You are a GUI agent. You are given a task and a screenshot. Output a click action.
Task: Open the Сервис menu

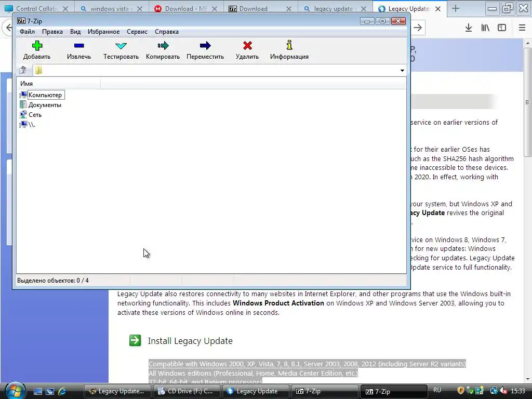tap(137, 32)
